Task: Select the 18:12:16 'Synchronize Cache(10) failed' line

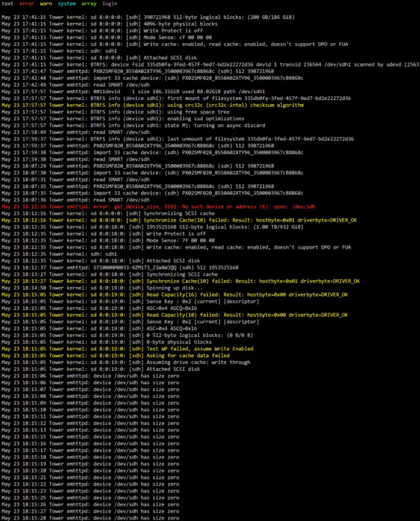Action: pyautogui.click(x=179, y=220)
